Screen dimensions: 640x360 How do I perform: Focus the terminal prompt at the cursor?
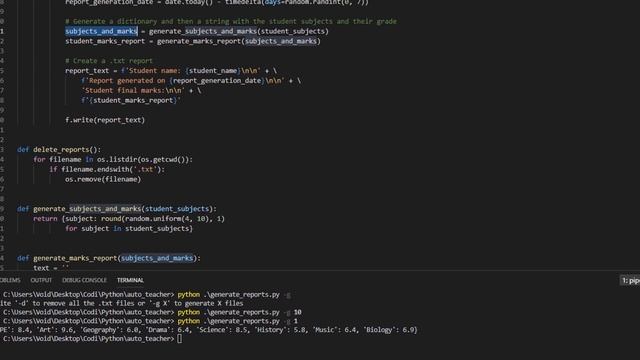coord(180,339)
